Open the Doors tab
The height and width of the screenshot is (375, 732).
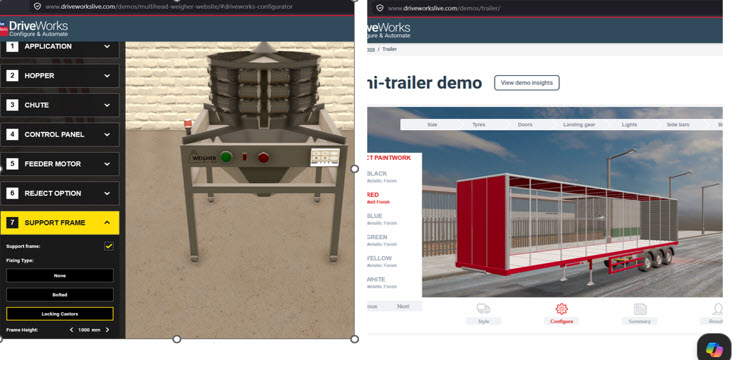[x=525, y=125]
